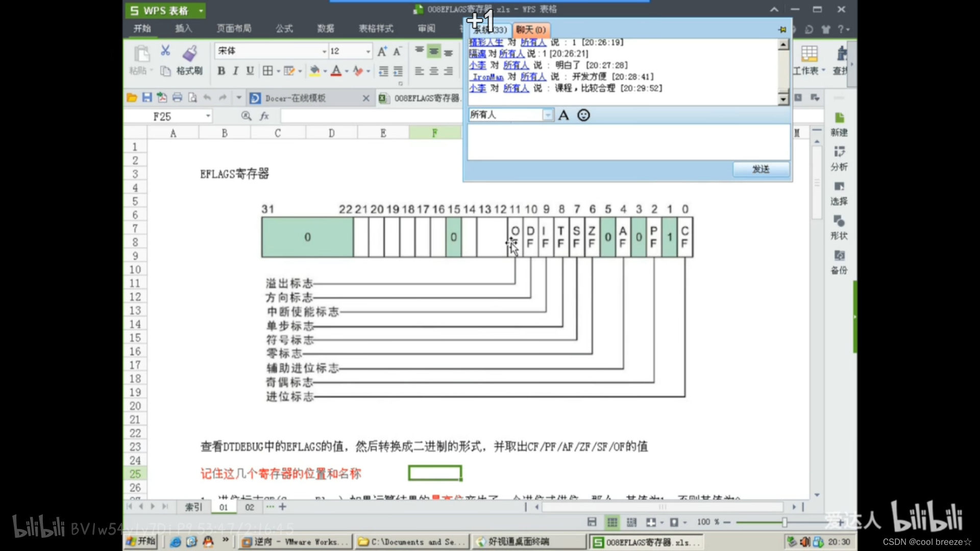Decrease font size with A- icon

(397, 51)
